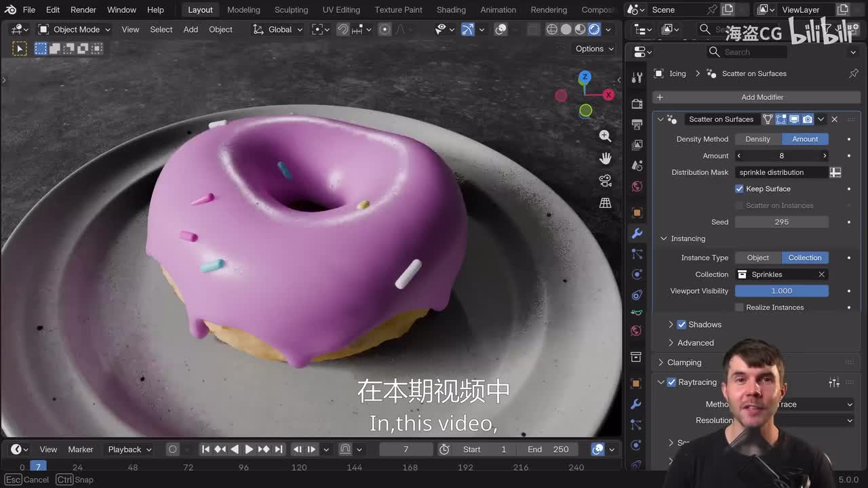Toggle Realize Instances checkbox

tap(739, 307)
